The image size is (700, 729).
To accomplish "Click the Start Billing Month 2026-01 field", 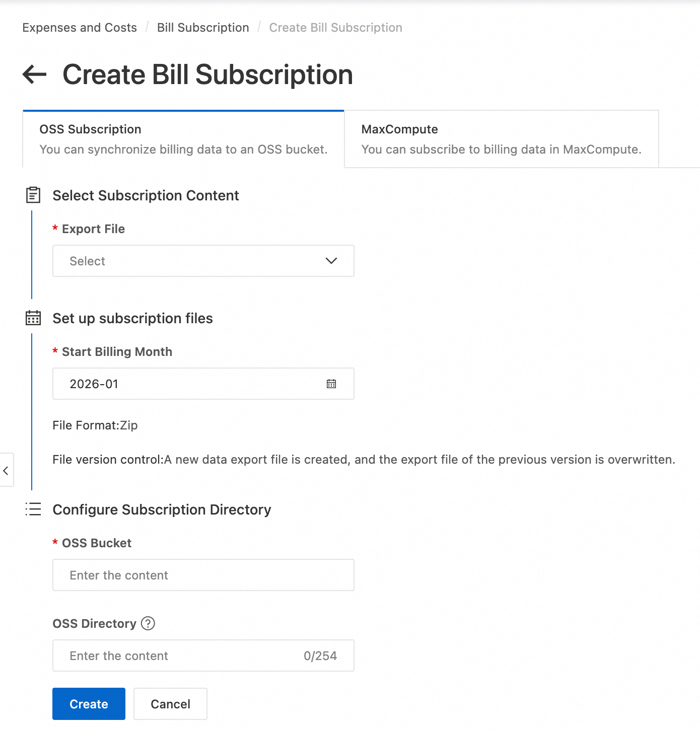I will (191, 384).
